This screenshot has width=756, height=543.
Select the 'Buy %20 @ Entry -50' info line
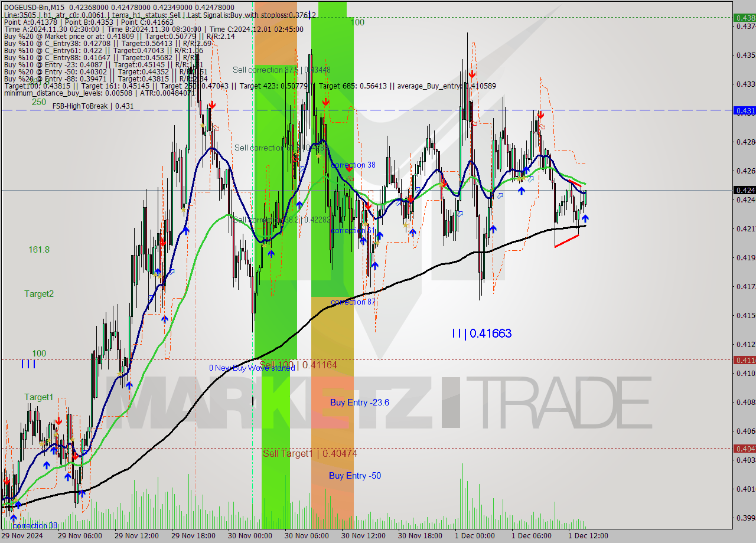click(106, 72)
